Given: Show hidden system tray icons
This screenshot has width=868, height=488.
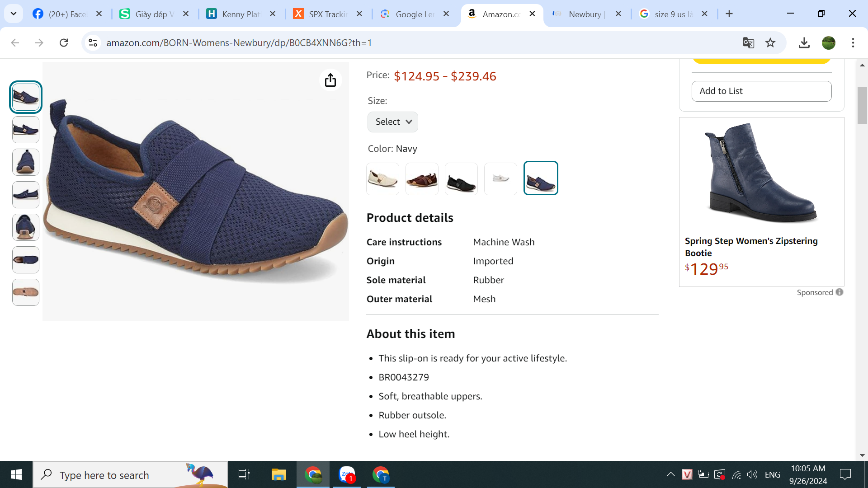Looking at the screenshot, I should [670, 474].
